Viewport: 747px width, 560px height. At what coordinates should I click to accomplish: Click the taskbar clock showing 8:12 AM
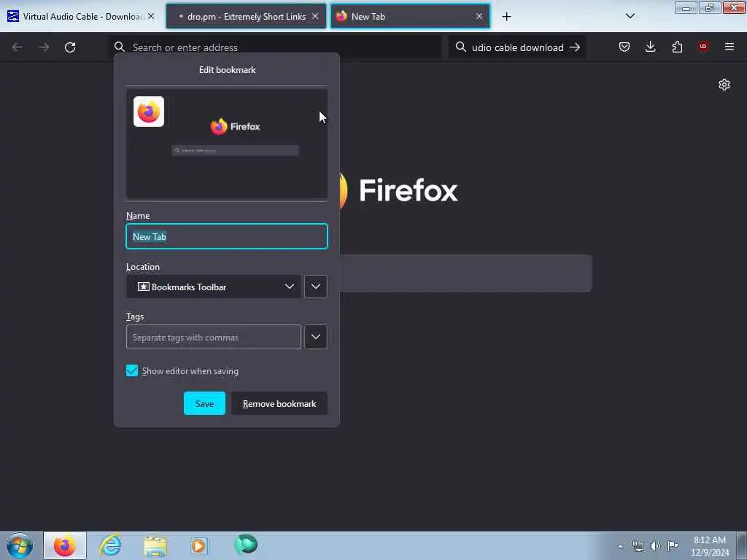710,545
